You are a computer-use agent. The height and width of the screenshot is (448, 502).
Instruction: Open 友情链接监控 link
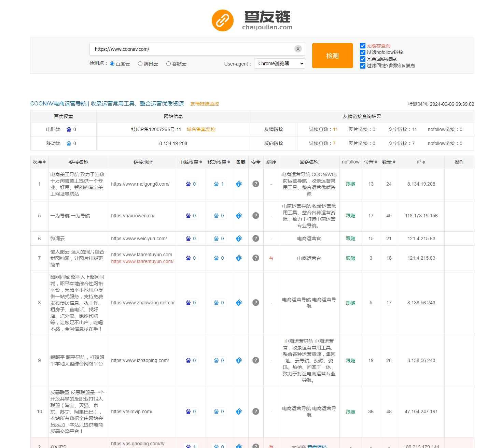pos(205,104)
